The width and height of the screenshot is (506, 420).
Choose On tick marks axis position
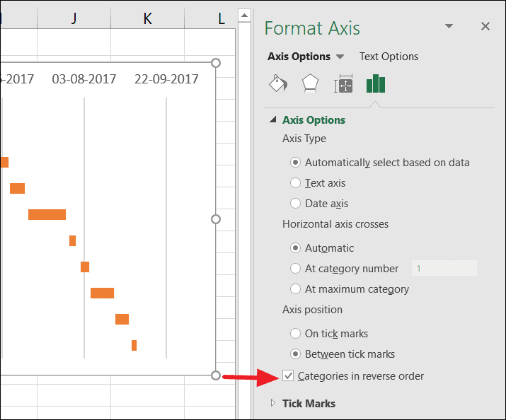(x=295, y=333)
